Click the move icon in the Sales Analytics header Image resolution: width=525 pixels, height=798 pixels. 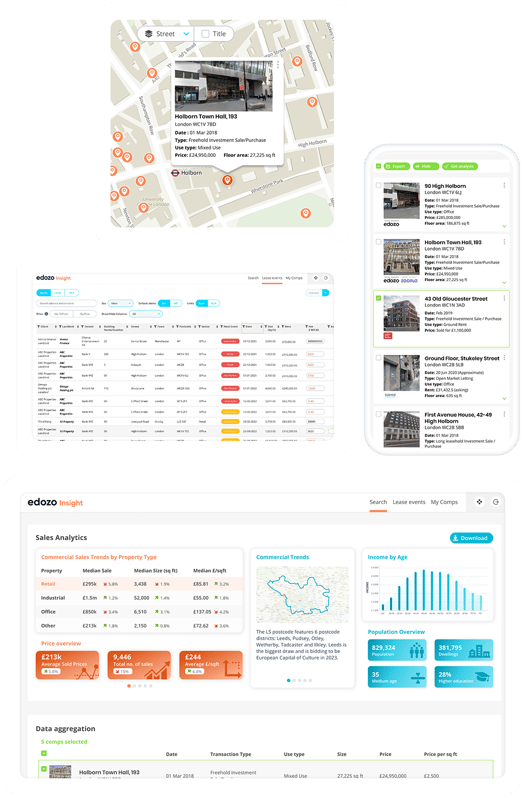tap(479, 502)
